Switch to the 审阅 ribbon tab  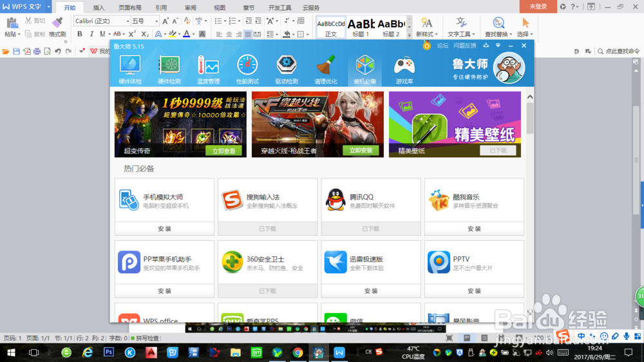[190, 7]
